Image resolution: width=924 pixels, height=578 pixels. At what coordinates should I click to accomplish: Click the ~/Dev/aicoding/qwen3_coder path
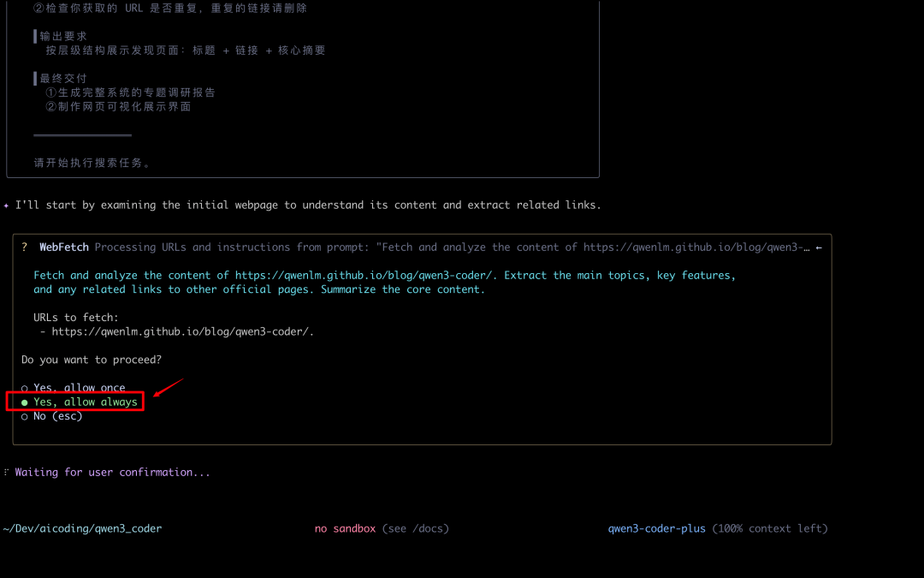tap(82, 528)
